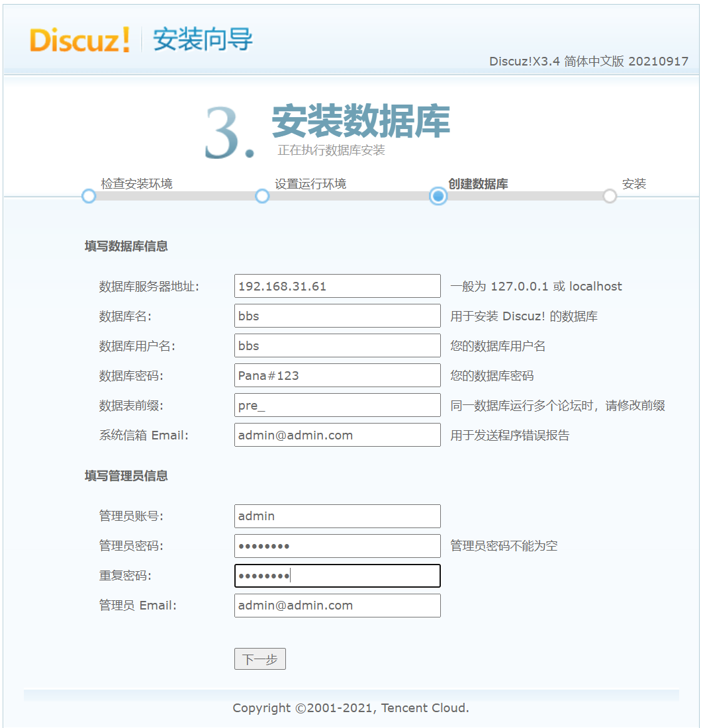This screenshot has height=728, width=703.
Task: Click the 数据库服务器地址 label
Action: click(x=149, y=287)
